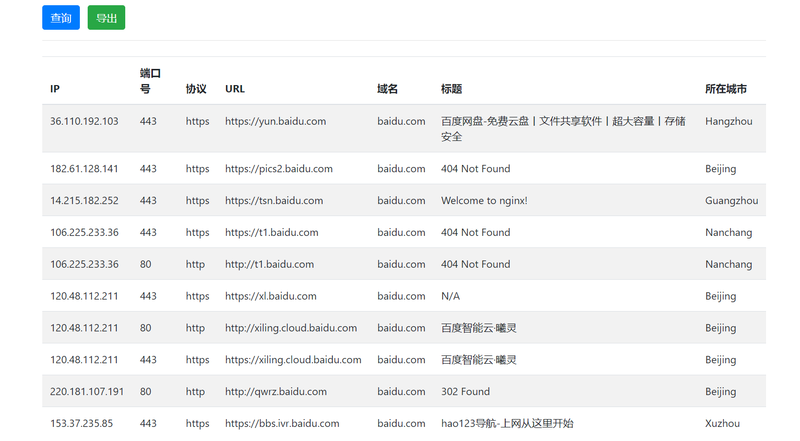Screen dimensions: 800x441
Task: Open the https://yun.baidu.com URL
Action: point(275,121)
